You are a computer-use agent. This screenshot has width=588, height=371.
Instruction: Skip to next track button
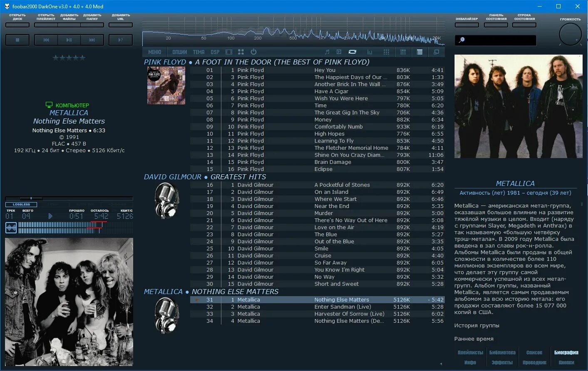click(92, 40)
